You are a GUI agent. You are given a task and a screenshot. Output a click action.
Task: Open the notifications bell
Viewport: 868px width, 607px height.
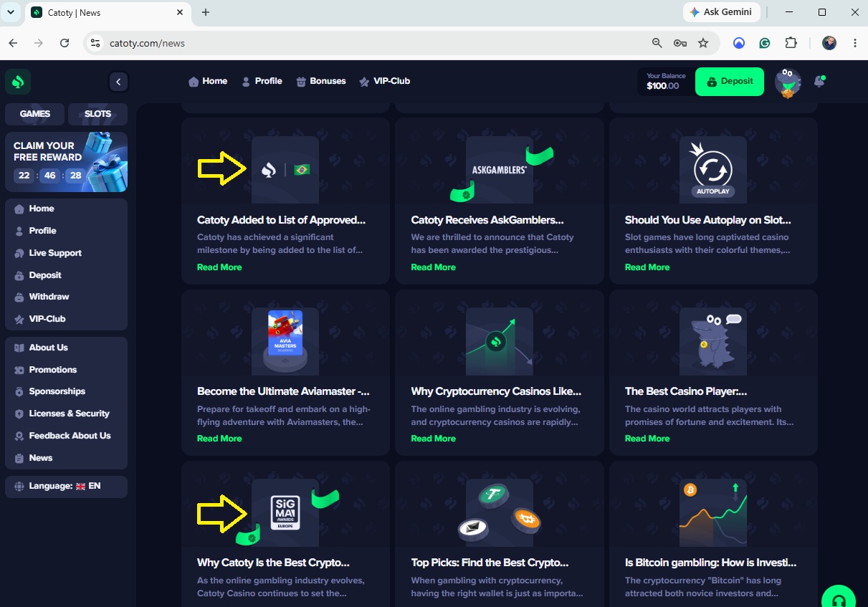819,82
